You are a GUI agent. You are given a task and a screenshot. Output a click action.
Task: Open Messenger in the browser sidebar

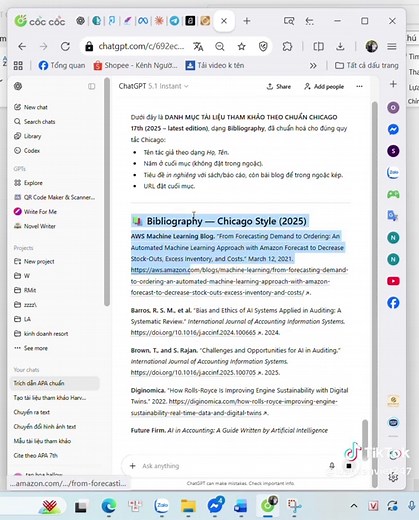coord(393,129)
